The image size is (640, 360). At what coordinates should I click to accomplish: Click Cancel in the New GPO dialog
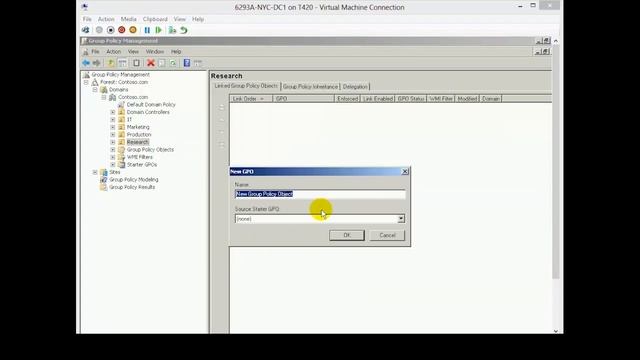(x=387, y=235)
